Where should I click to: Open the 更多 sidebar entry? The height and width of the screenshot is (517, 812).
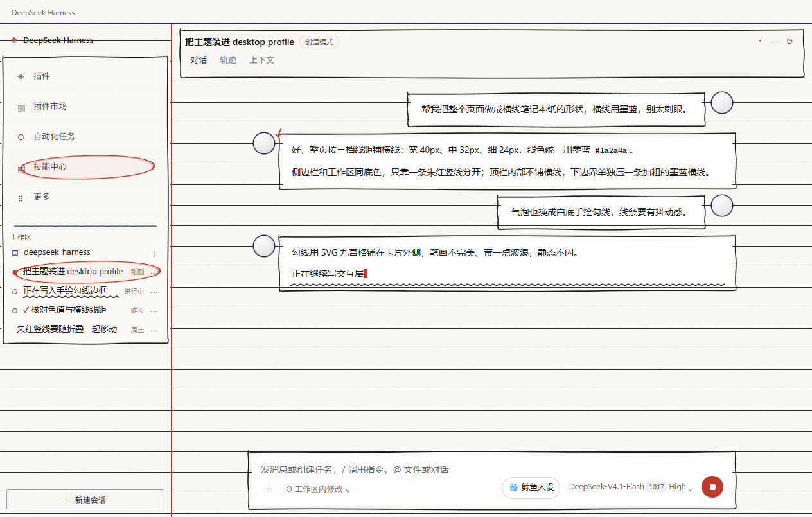85,197
